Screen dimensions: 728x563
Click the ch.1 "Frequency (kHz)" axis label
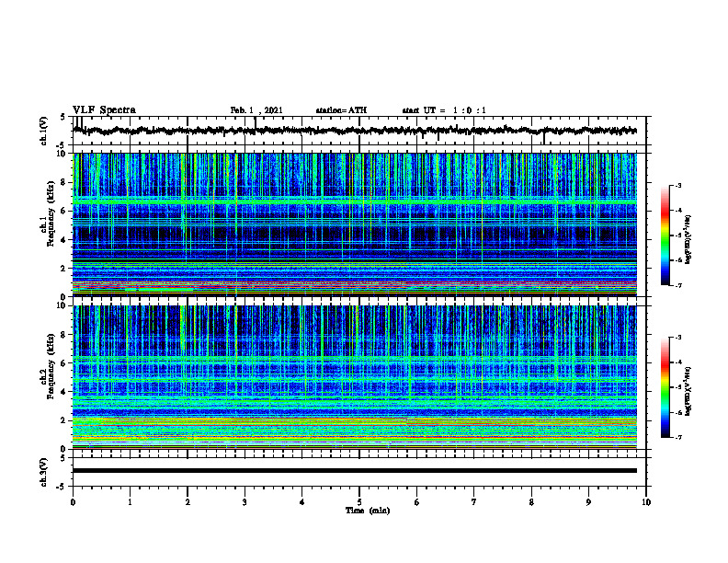coord(51,214)
